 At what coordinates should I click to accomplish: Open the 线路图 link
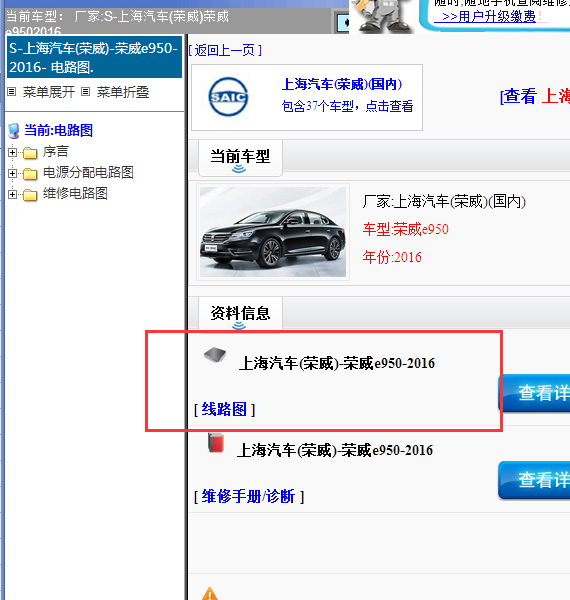[224, 409]
